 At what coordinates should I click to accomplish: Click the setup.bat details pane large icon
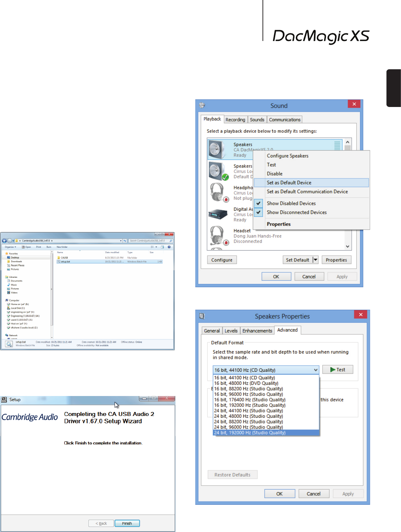pos(9,344)
